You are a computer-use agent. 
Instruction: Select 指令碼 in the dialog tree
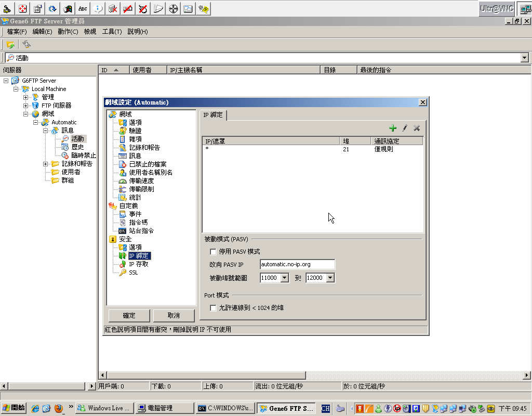[138, 223]
